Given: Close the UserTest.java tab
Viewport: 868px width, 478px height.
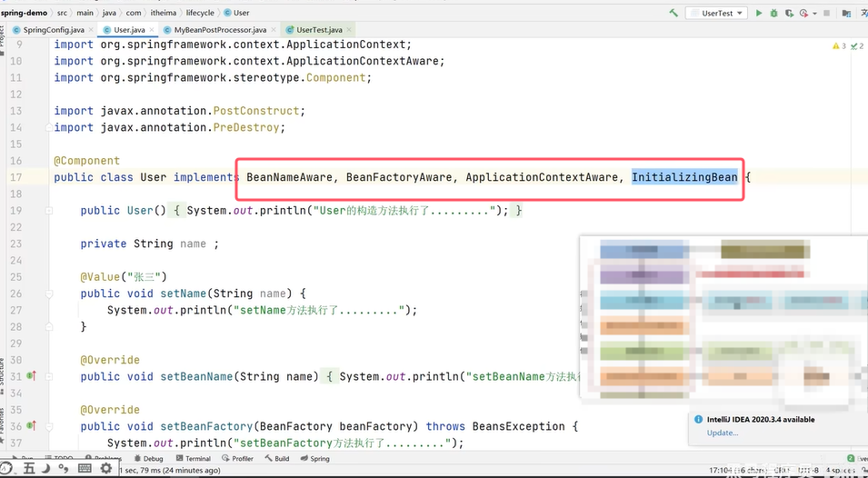Looking at the screenshot, I should pyautogui.click(x=349, y=30).
